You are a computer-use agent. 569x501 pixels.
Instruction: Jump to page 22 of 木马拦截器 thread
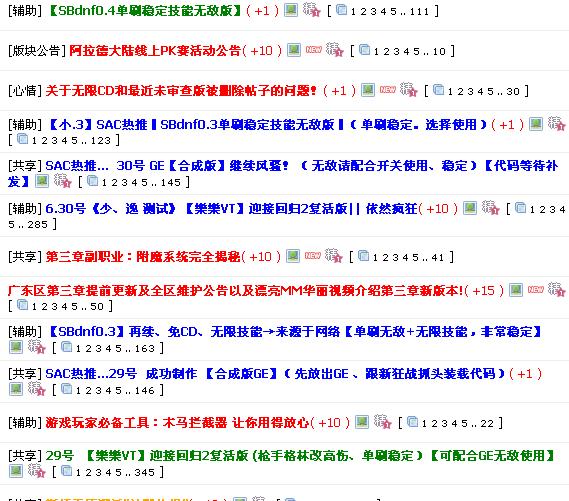tap(487, 423)
